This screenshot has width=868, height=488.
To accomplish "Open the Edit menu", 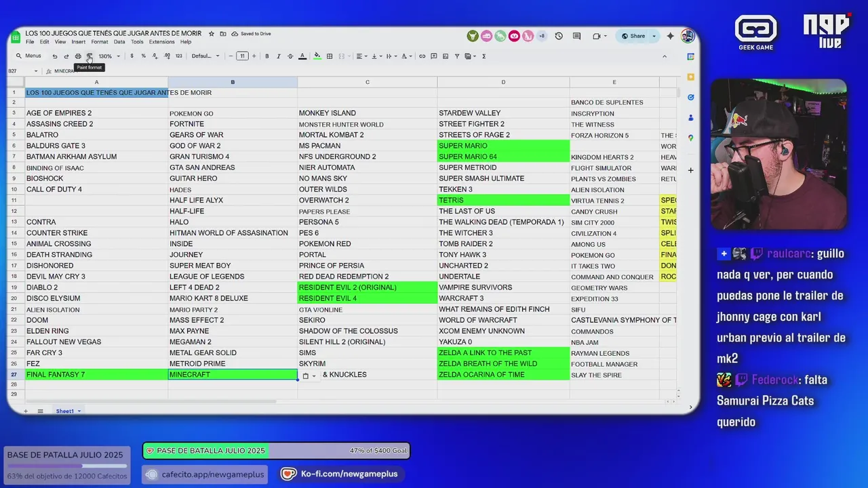I will pos(44,42).
